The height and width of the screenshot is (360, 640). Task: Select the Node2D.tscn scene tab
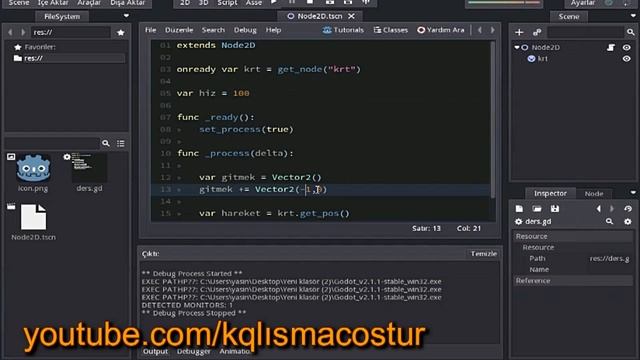tap(320, 16)
